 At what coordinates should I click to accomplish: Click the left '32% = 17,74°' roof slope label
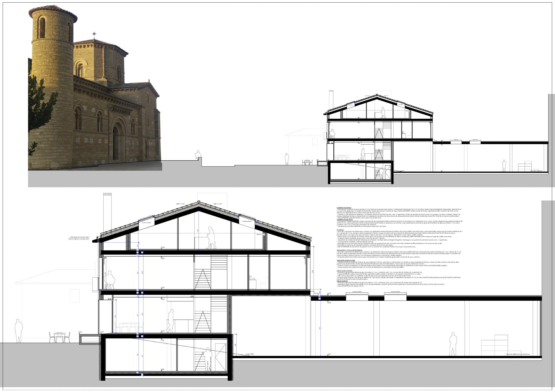pos(180,204)
